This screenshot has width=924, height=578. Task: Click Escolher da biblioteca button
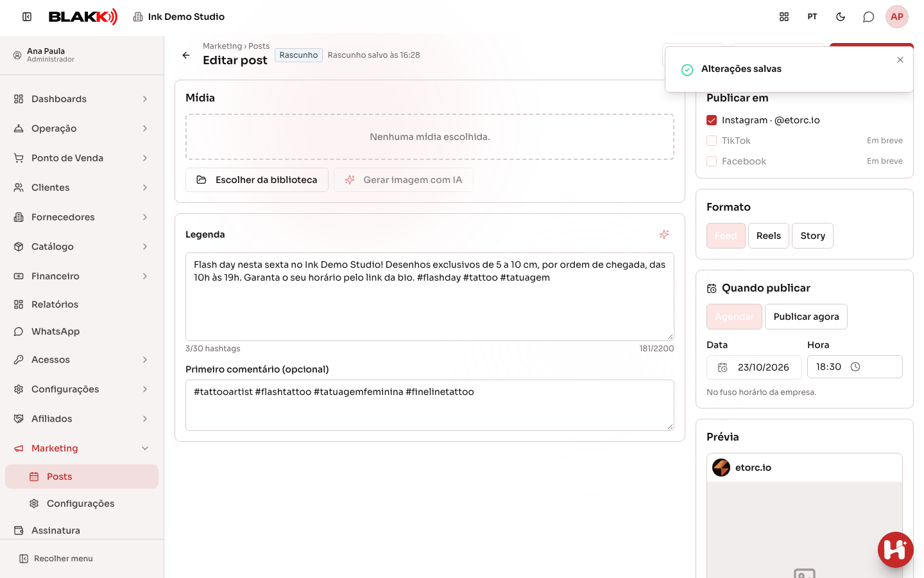(x=257, y=180)
